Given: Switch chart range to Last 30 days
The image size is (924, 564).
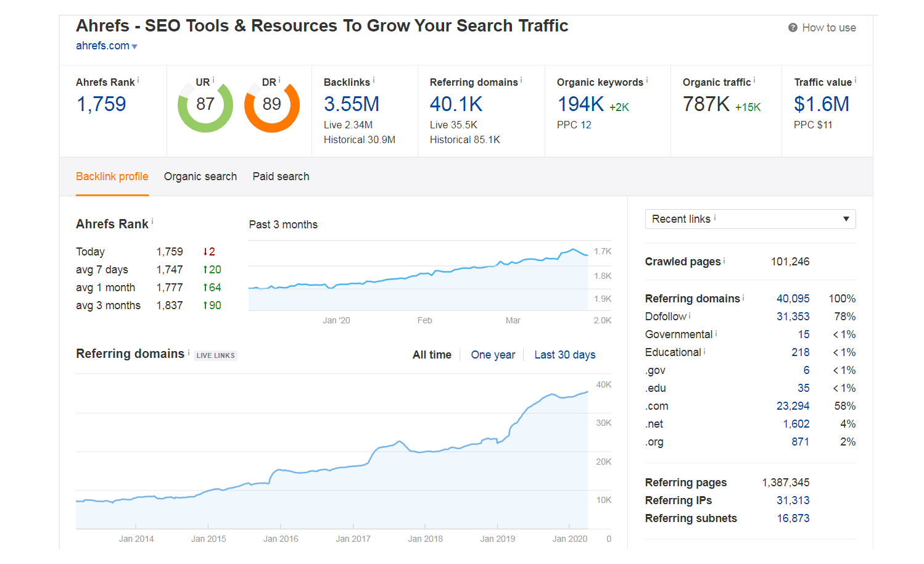Looking at the screenshot, I should pyautogui.click(x=565, y=355).
